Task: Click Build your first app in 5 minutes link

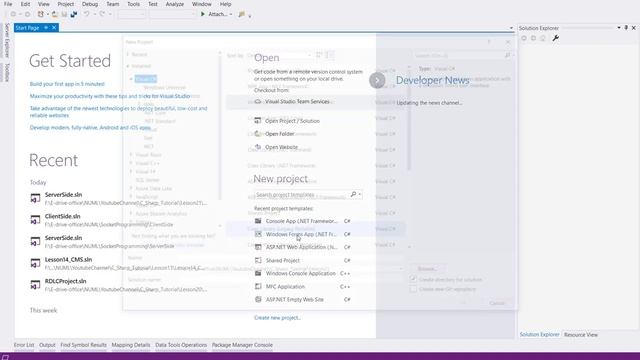Action: (x=67, y=84)
